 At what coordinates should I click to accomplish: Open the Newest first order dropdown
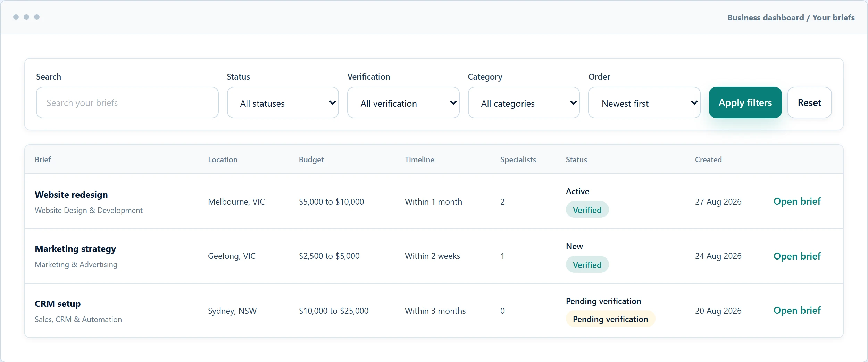[x=644, y=102]
